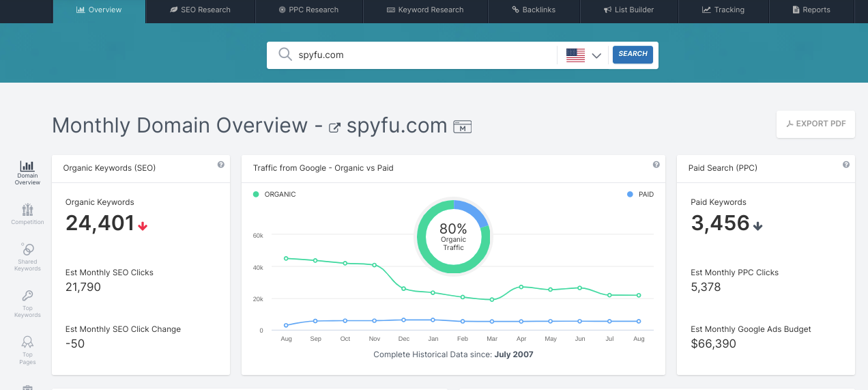868x390 pixels.
Task: Open the Tracking tab
Action: pyautogui.click(x=723, y=10)
